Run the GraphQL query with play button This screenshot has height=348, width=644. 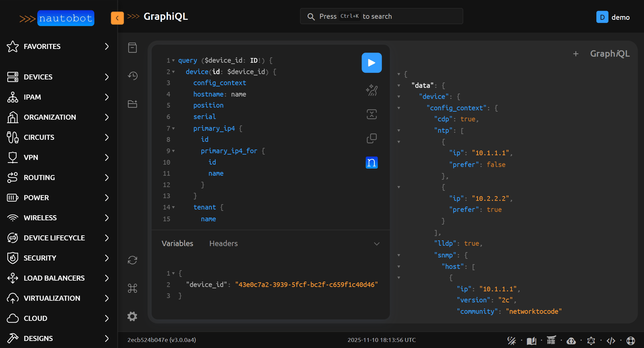[x=371, y=63]
